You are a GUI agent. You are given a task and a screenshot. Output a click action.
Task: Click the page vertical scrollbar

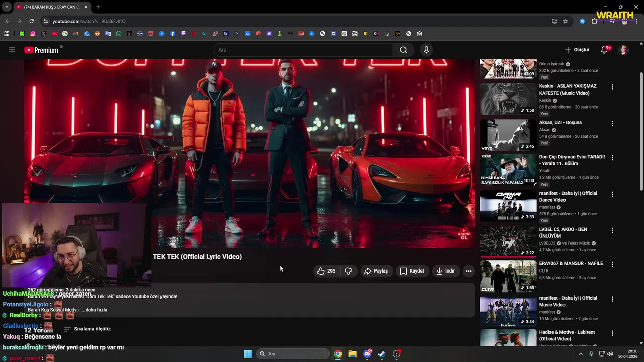(641, 132)
